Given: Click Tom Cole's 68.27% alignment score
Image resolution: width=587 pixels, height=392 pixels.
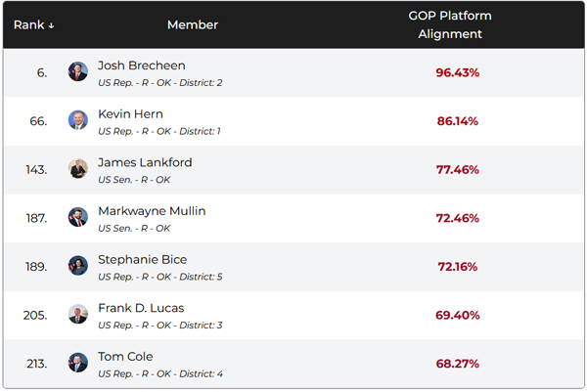Looking at the screenshot, I should [x=457, y=363].
